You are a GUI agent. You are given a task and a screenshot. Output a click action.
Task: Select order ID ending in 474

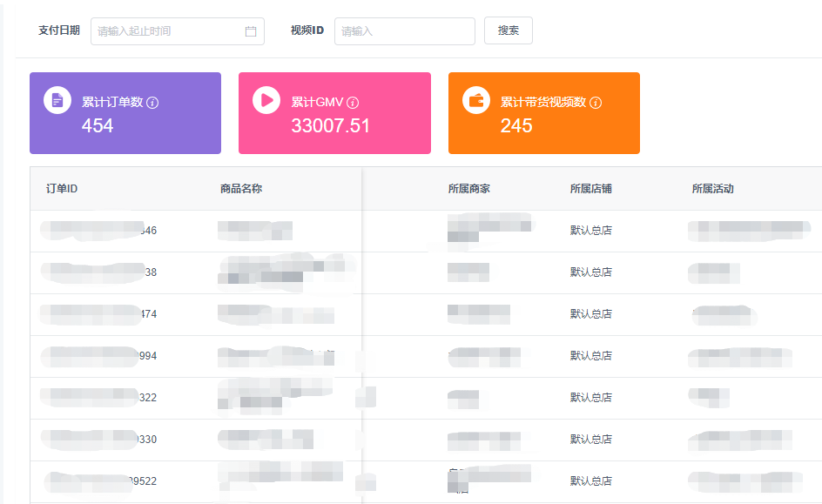pyautogui.click(x=98, y=314)
